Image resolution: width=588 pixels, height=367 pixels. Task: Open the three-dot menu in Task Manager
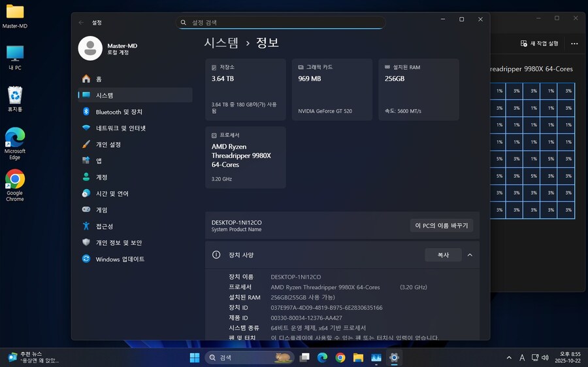point(574,44)
